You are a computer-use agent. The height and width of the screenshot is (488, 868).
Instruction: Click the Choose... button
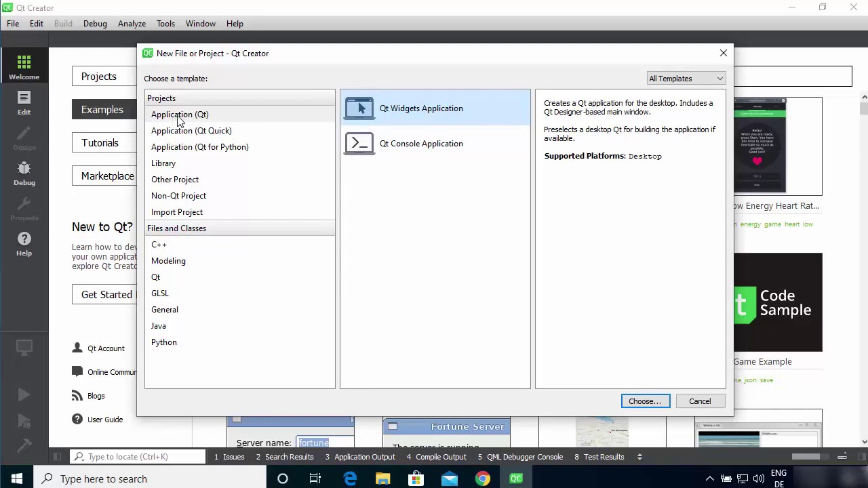[645, 401]
